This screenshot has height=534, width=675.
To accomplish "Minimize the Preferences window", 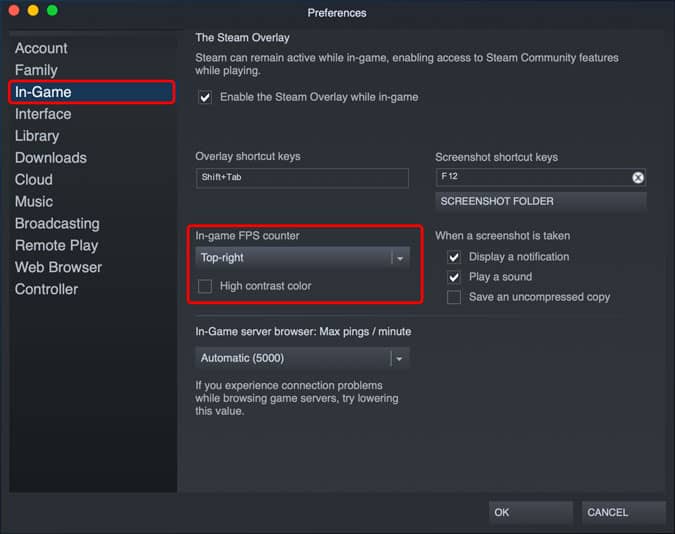I will [x=33, y=10].
